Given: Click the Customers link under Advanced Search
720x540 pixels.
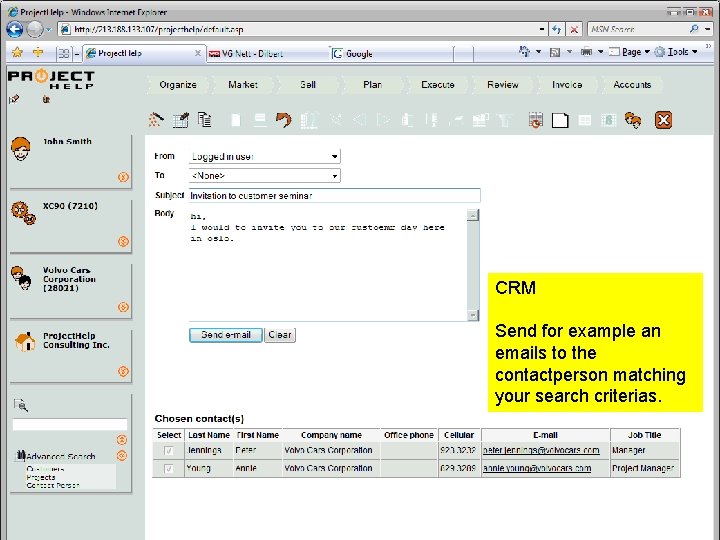Looking at the screenshot, I should 45,469.
